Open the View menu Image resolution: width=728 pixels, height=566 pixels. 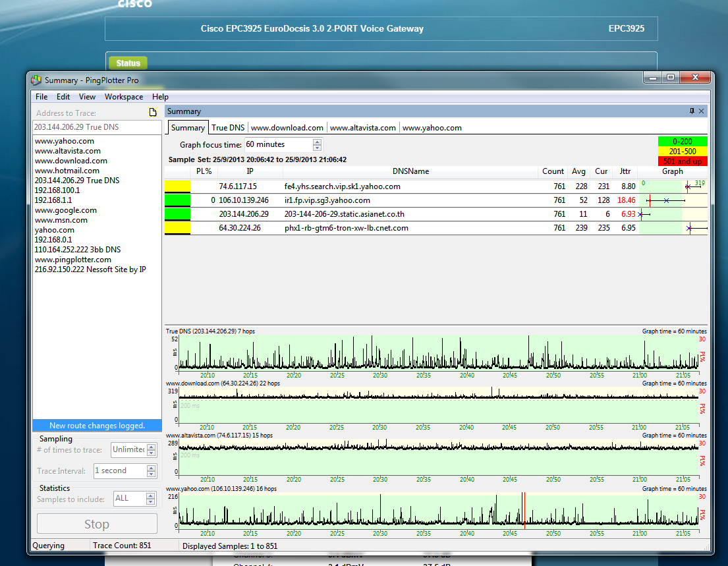coord(87,97)
